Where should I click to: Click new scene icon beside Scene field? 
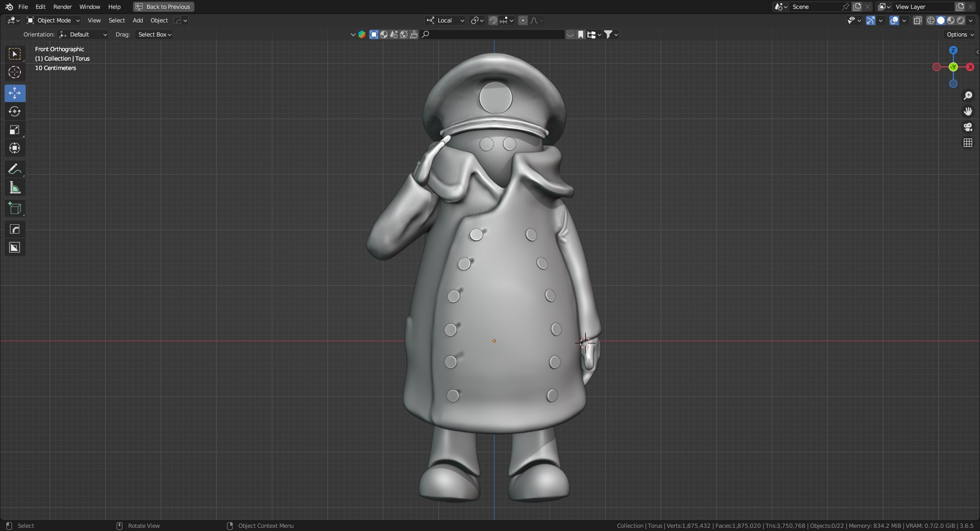point(857,7)
